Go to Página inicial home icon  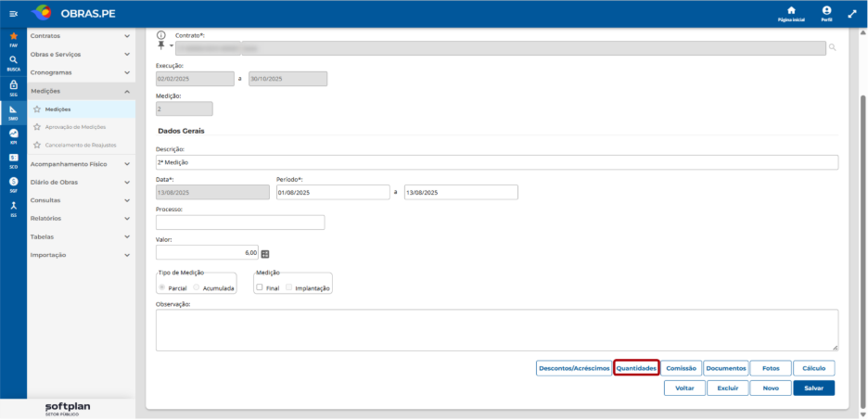pyautogui.click(x=791, y=11)
